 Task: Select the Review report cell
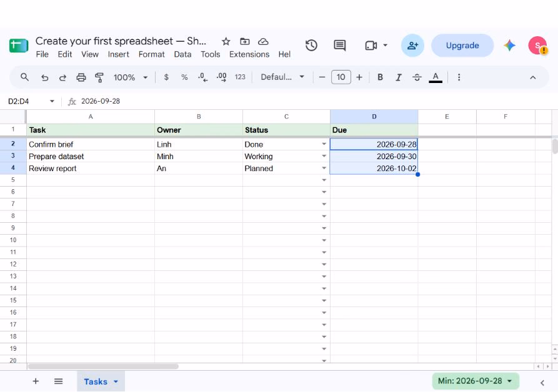[x=91, y=169]
